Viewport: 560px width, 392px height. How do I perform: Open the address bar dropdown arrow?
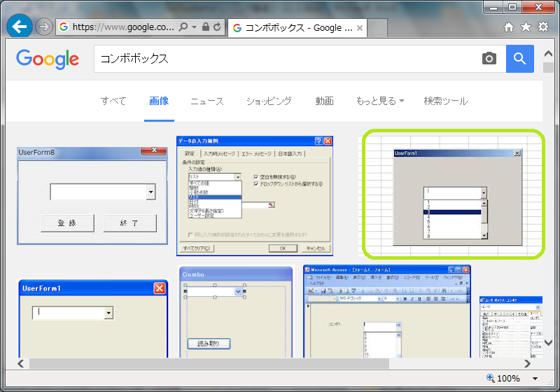coord(195,27)
